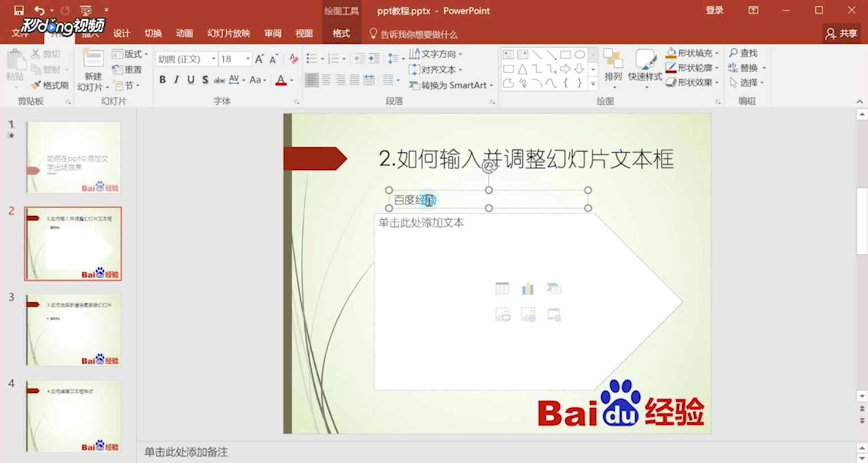Toggle Strikethrough (abc) formatting

pos(219,80)
